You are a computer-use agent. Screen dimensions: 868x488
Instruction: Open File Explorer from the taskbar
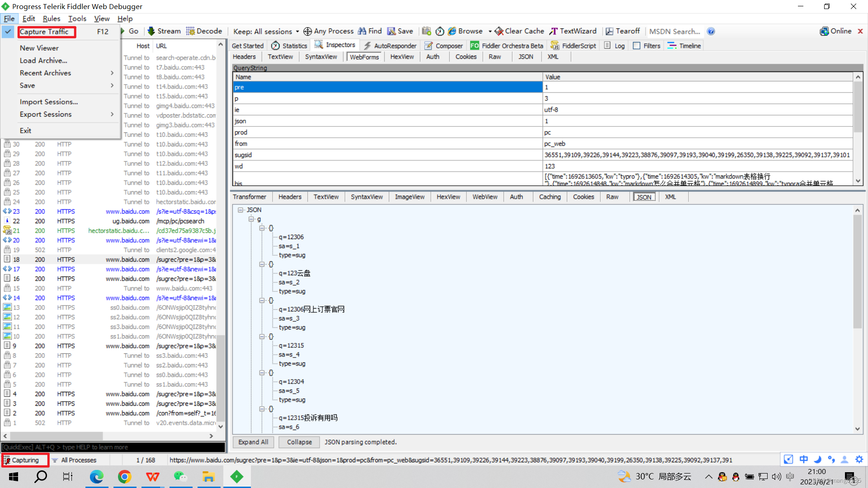[x=208, y=477]
